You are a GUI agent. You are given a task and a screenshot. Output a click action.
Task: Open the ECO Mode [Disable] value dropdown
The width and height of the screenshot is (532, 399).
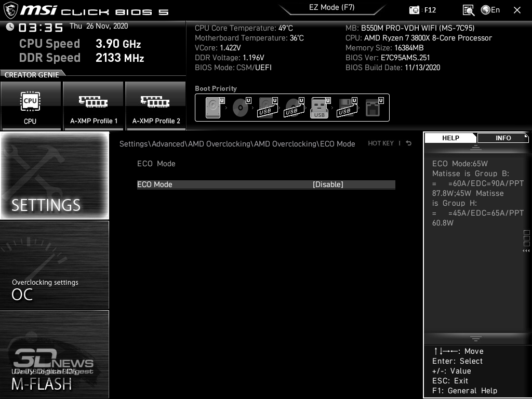[328, 184]
